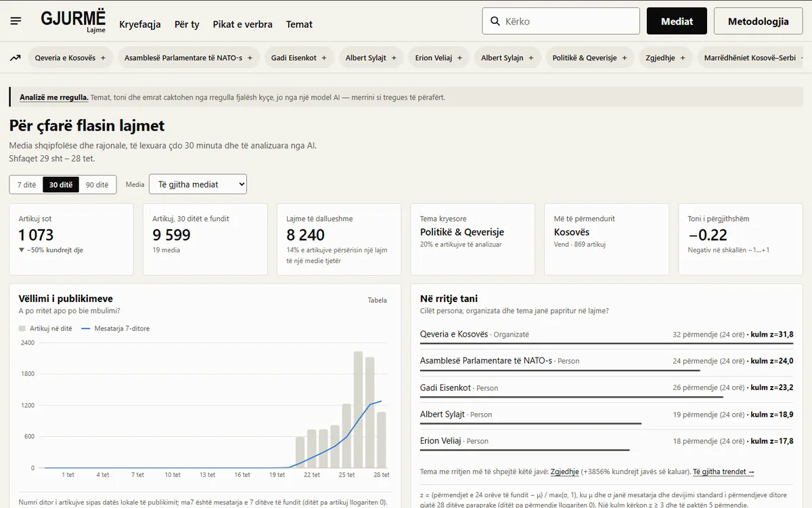The width and height of the screenshot is (812, 508).
Task: Open Të gjitha trendet link
Action: click(723, 471)
